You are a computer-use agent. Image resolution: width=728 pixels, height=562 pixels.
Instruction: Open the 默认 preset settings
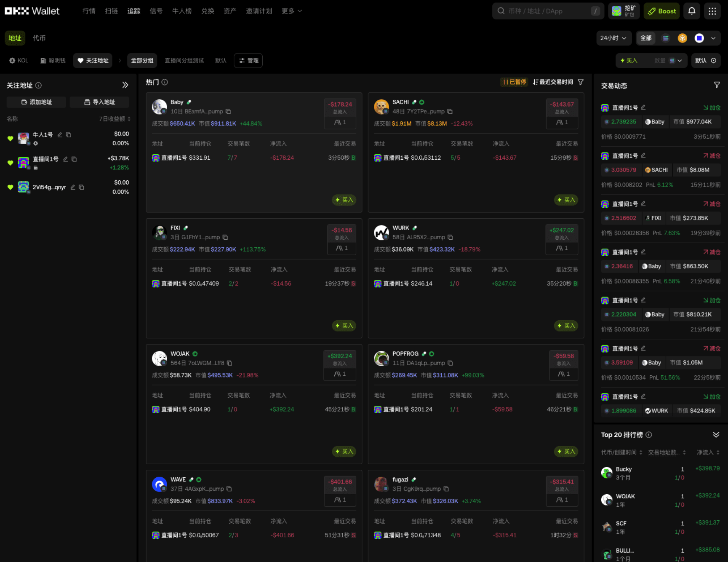point(706,61)
